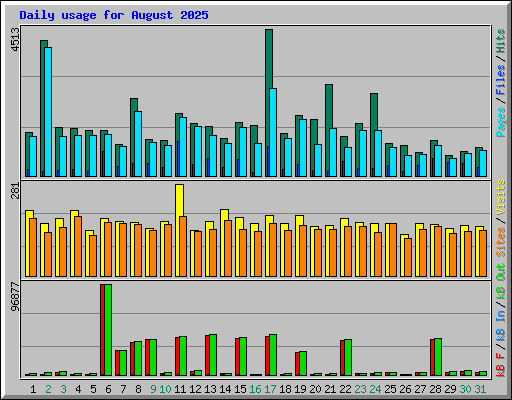Screen dimensions: 512x400
Task: Click day 21 on the x-axis
Action: 330,389
